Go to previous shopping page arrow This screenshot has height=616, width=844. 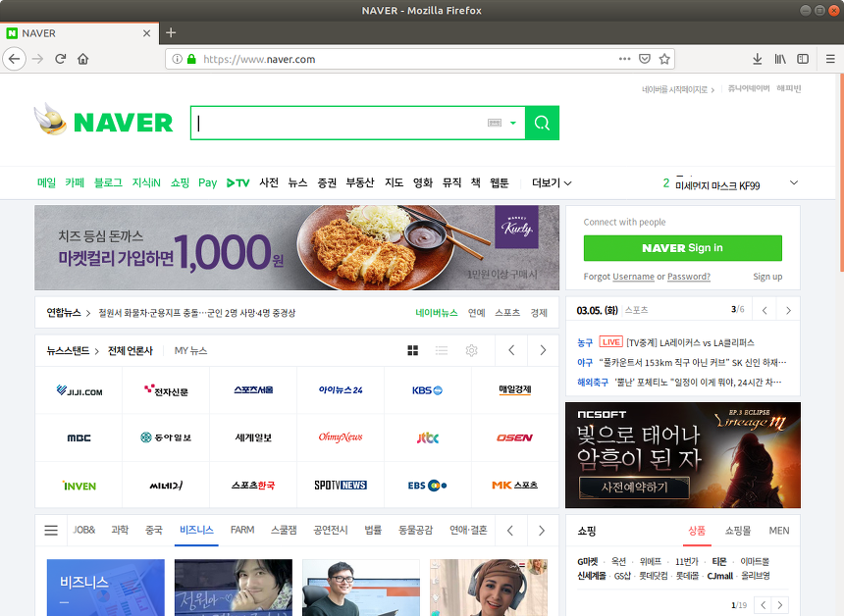click(763, 604)
